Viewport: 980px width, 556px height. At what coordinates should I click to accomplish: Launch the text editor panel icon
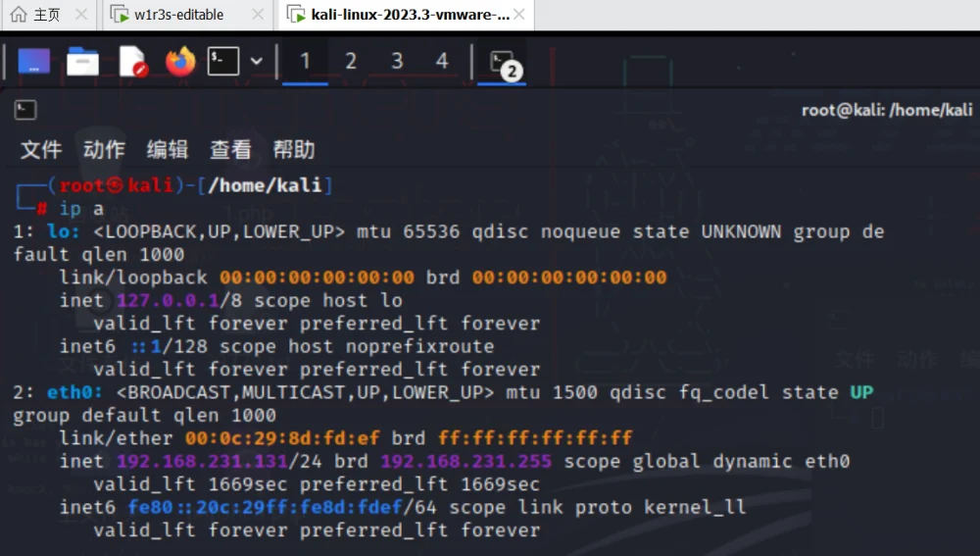pos(132,62)
